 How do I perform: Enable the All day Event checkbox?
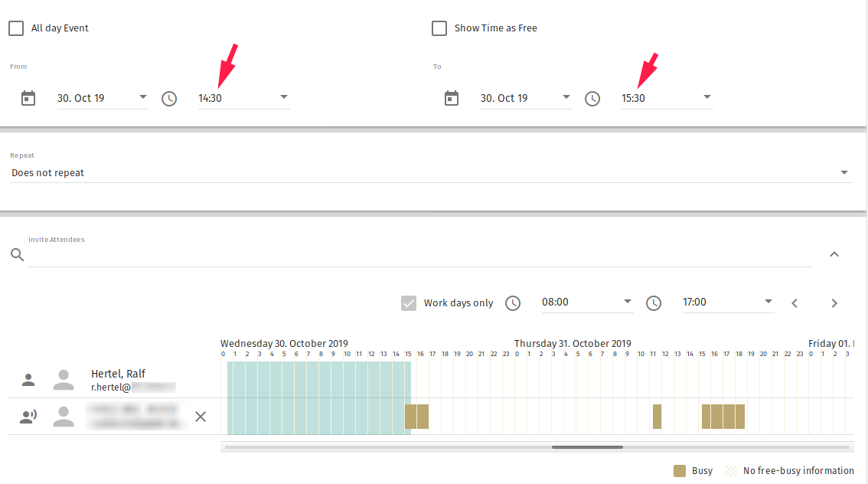point(16,28)
